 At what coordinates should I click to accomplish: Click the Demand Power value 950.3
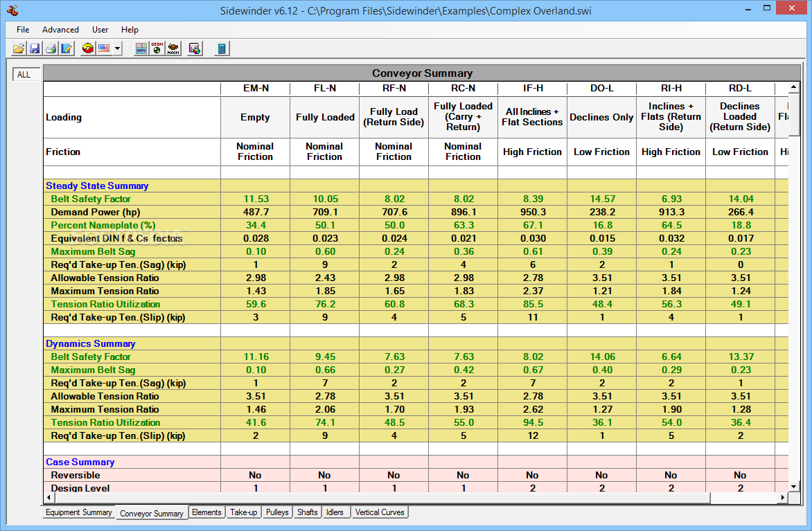(x=533, y=213)
